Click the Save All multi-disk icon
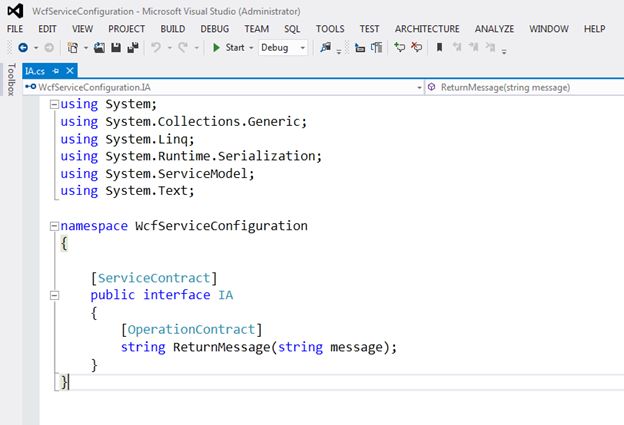Image resolution: width=624 pixels, height=425 pixels. click(133, 48)
